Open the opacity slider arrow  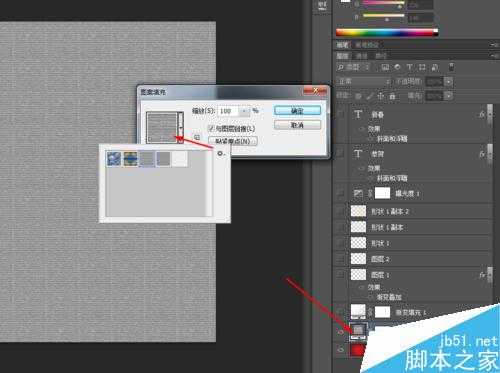[449, 82]
